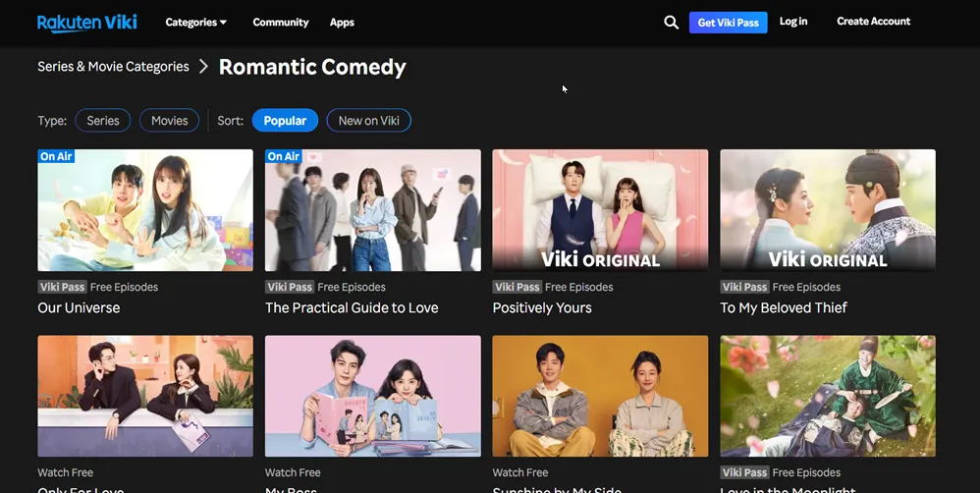980x493 pixels.
Task: Click On Air badge on Practical Guide to Love
Action: coord(284,156)
